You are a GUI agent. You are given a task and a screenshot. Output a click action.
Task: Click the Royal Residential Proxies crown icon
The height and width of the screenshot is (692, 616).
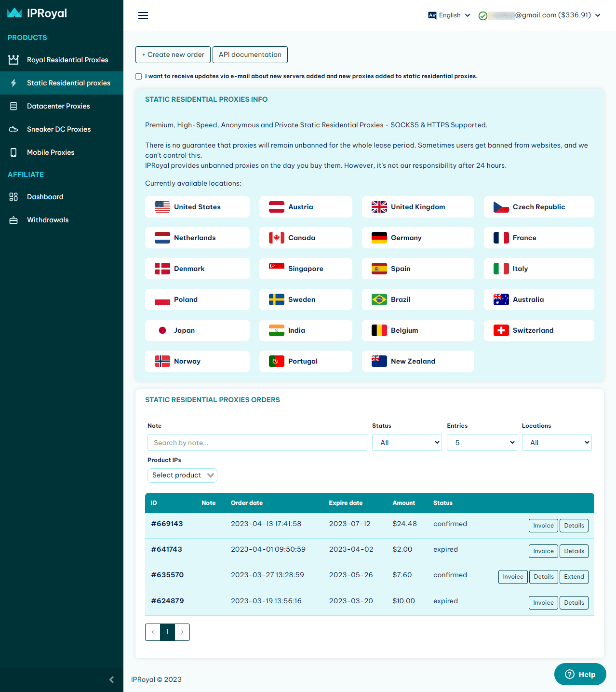(13, 60)
